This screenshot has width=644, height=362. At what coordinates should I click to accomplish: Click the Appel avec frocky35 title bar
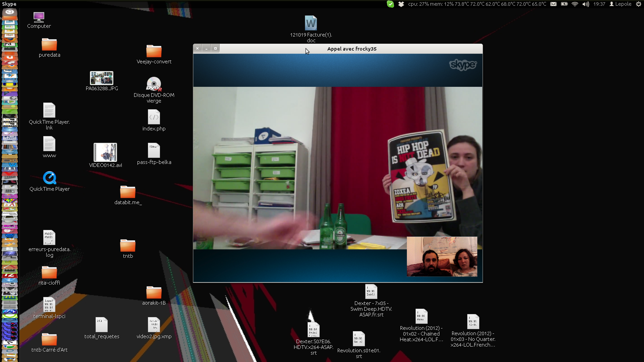tap(352, 49)
